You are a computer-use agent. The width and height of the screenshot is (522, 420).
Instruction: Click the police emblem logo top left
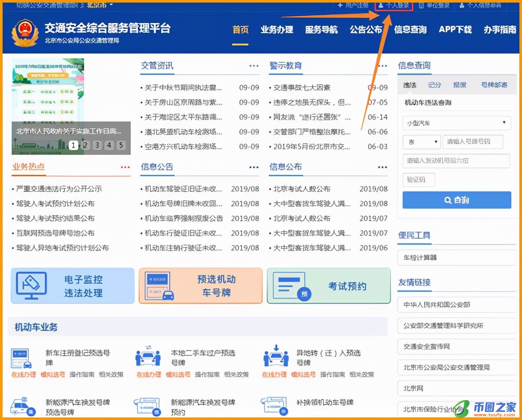(25, 31)
